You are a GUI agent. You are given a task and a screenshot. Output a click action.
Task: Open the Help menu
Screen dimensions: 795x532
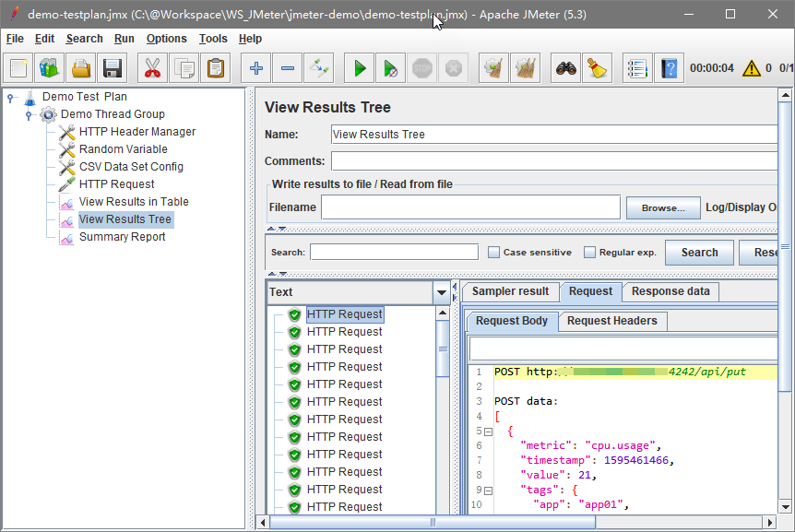pos(251,39)
